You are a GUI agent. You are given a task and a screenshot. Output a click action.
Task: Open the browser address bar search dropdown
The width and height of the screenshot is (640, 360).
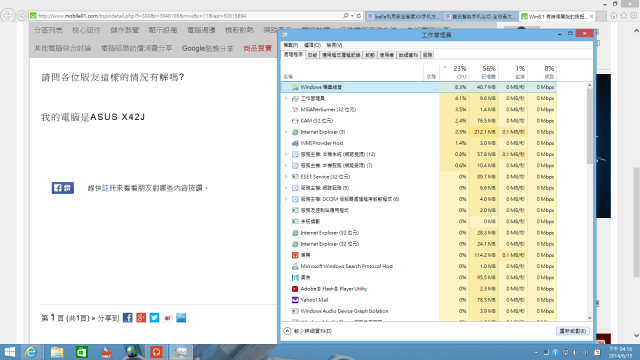point(351,16)
